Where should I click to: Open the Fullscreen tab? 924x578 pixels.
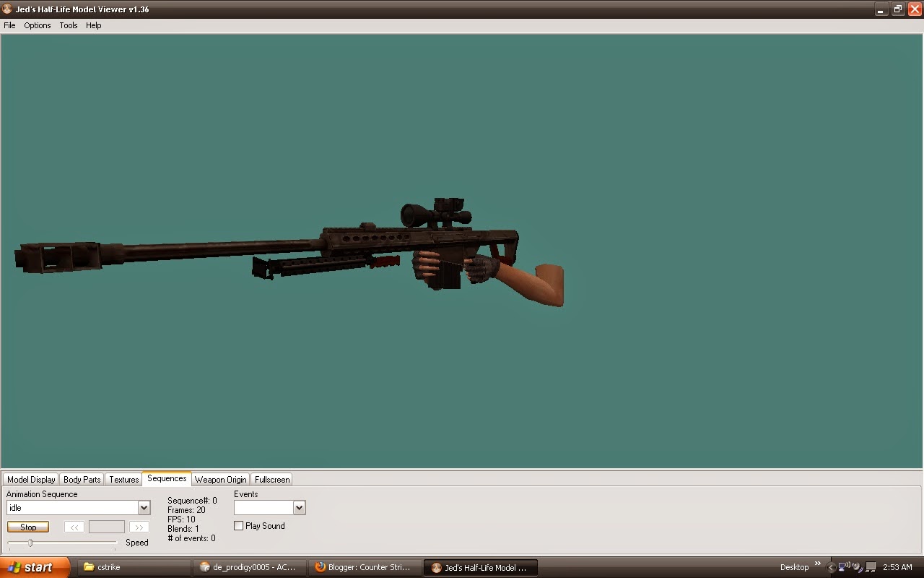tap(272, 479)
